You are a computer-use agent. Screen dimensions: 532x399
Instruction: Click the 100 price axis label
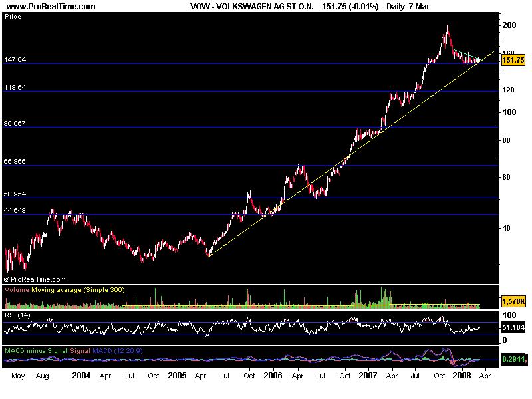click(x=509, y=112)
